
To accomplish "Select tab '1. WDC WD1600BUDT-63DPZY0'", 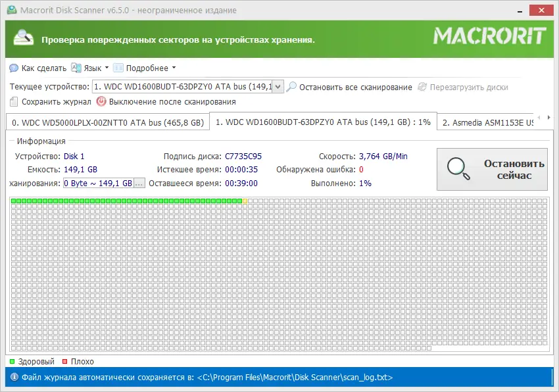I will coord(323,122).
